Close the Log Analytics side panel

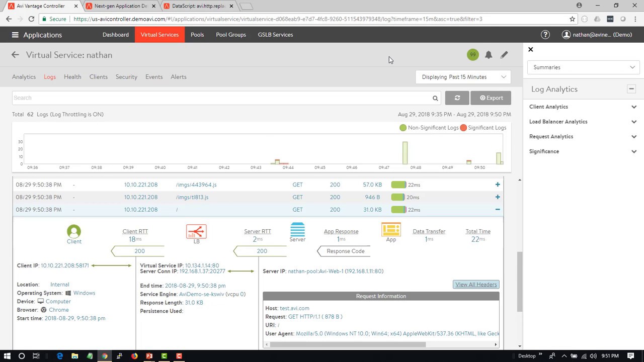click(530, 49)
